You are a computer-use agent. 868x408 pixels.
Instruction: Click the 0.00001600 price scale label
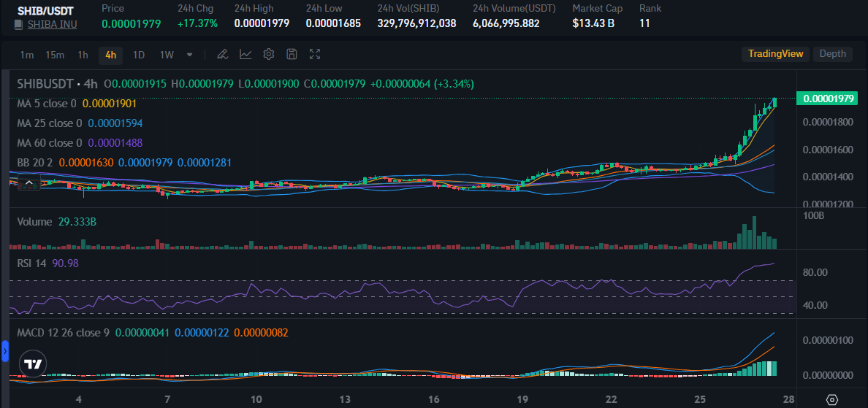click(828, 150)
